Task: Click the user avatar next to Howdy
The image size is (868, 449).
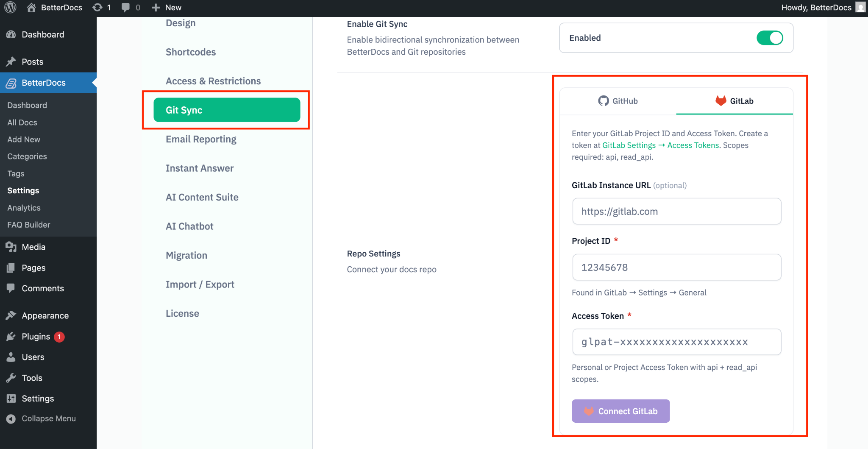Action: [860, 7]
